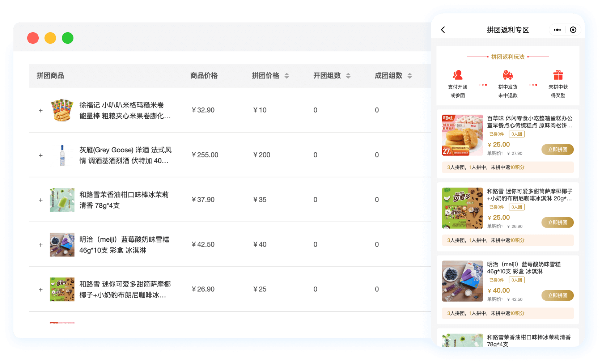Screen dimensions: 602x364
Task: Click the pay-to-start-group person icon
Action: point(458,75)
